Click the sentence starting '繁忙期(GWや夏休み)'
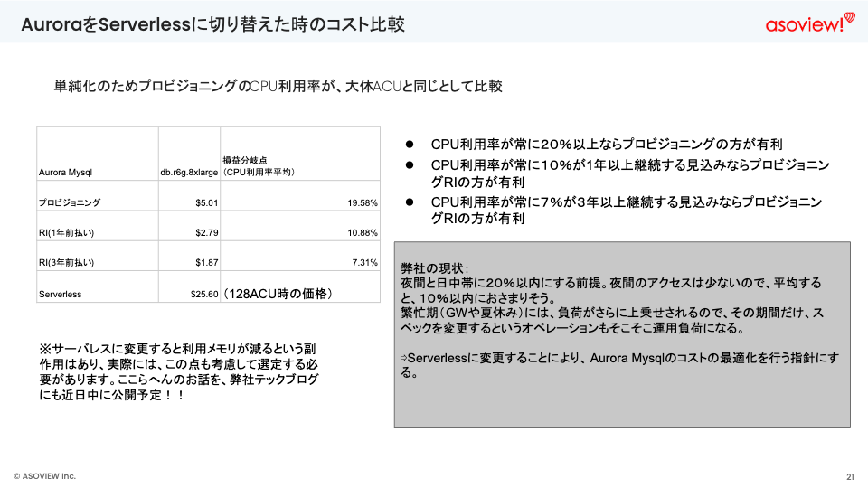This screenshot has width=868, height=488. 612,320
